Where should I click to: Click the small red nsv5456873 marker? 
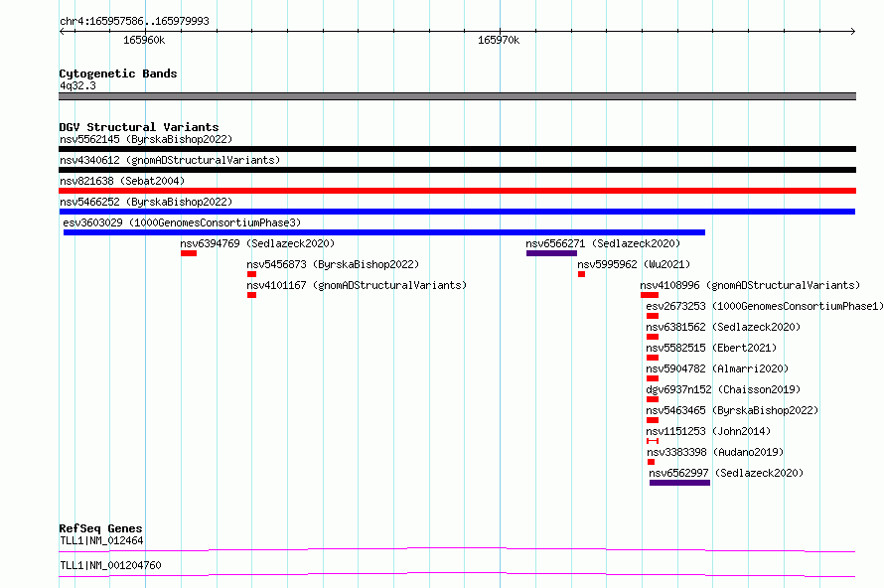point(251,274)
